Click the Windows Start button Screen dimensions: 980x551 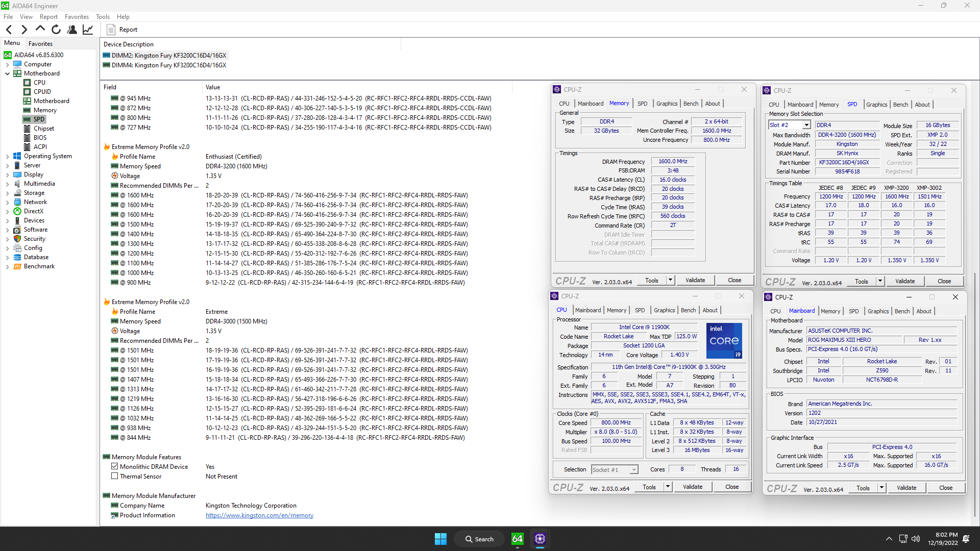pyautogui.click(x=440, y=539)
